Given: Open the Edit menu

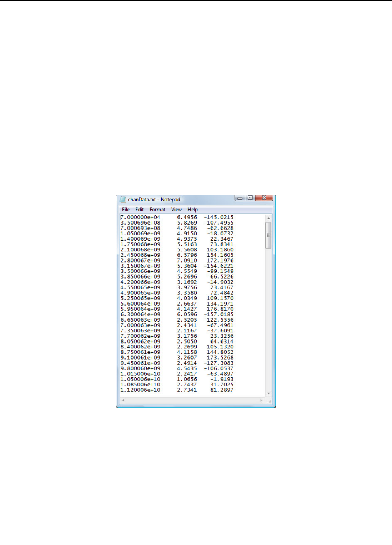Looking at the screenshot, I should (140, 210).
